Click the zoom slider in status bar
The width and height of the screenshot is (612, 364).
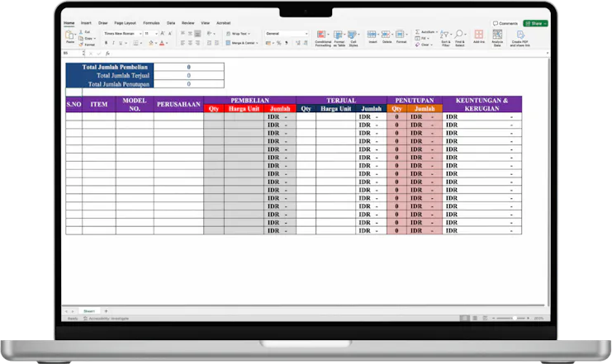tap(516, 318)
